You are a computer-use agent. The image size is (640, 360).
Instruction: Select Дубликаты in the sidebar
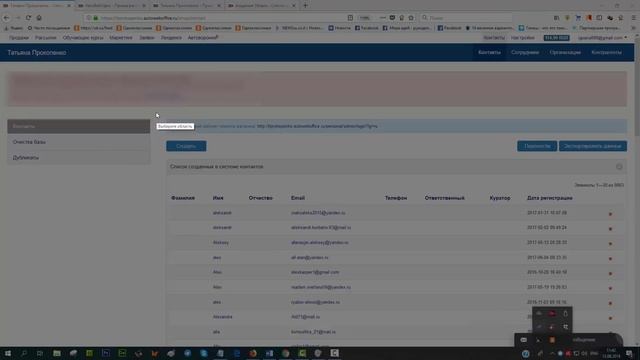click(x=78, y=158)
